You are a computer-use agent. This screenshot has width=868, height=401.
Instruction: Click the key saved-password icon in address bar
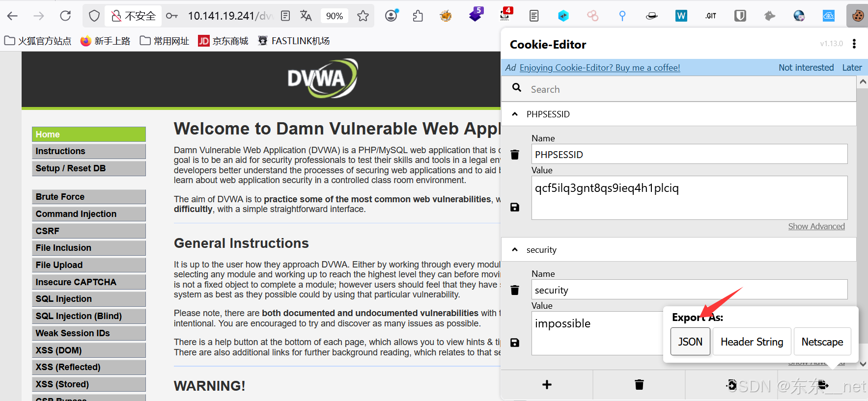point(172,16)
